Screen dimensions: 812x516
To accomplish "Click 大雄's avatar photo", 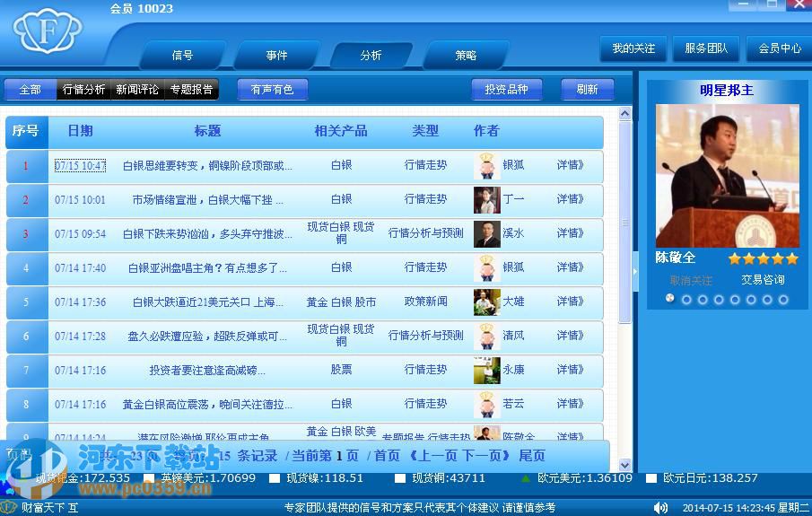I will [x=487, y=302].
